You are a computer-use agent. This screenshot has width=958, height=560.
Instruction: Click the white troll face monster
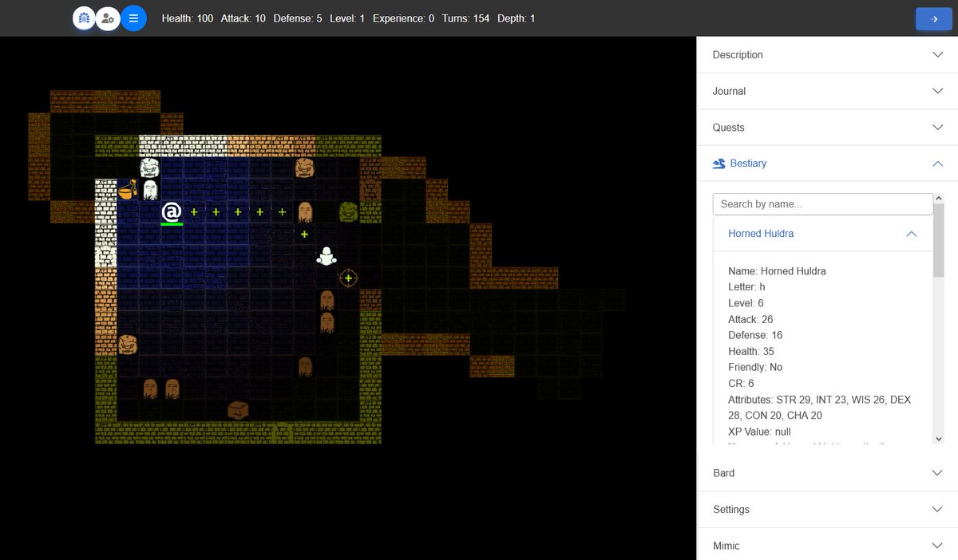point(149,168)
